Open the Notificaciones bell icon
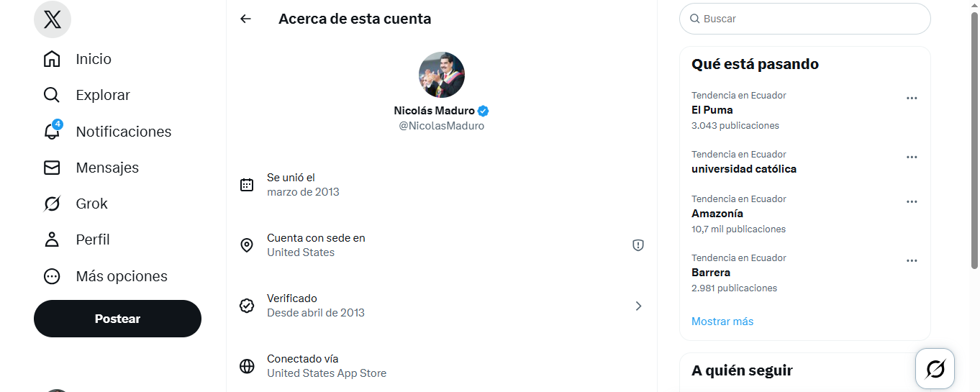This screenshot has width=980, height=392. 52,132
